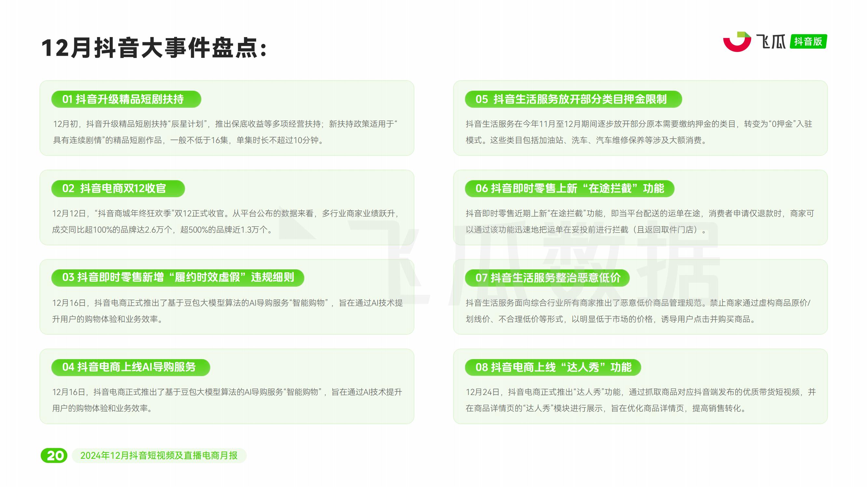Click text line 抖音生活服务在今年11月至12月期间
This screenshot has height=488, width=868.
pyautogui.click(x=639, y=124)
